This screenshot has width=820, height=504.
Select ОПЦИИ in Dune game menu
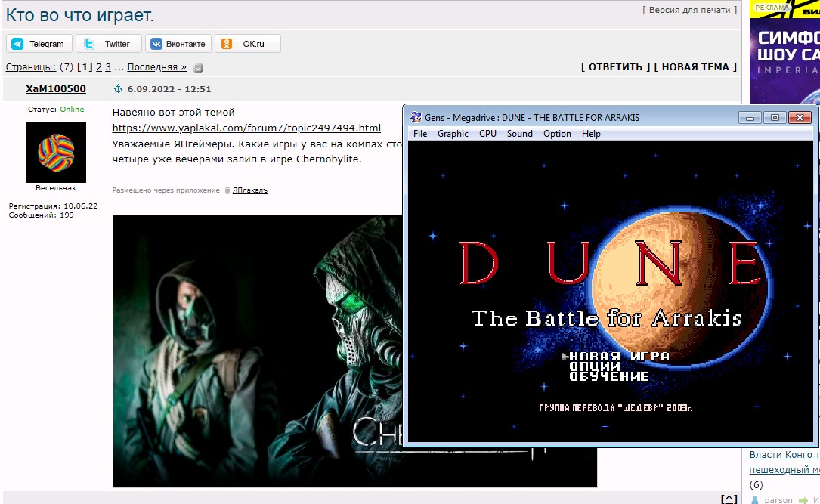[595, 366]
